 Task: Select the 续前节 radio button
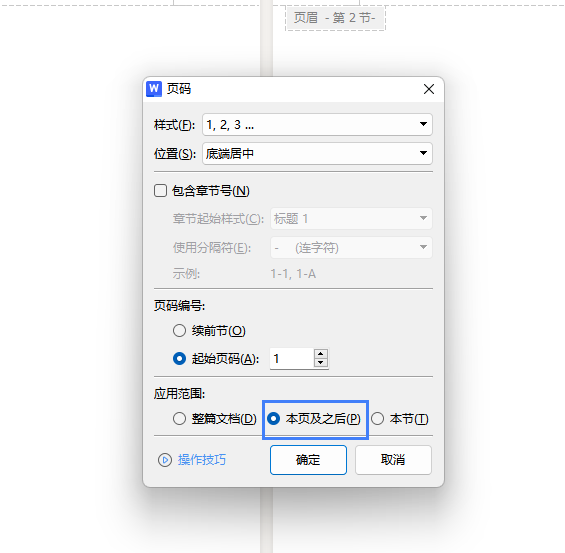[179, 330]
